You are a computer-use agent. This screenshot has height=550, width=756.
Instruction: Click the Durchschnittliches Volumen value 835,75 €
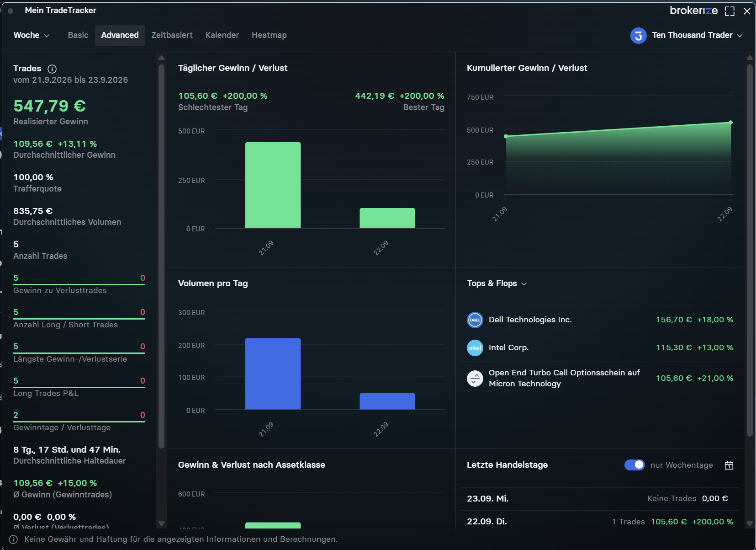click(x=33, y=211)
